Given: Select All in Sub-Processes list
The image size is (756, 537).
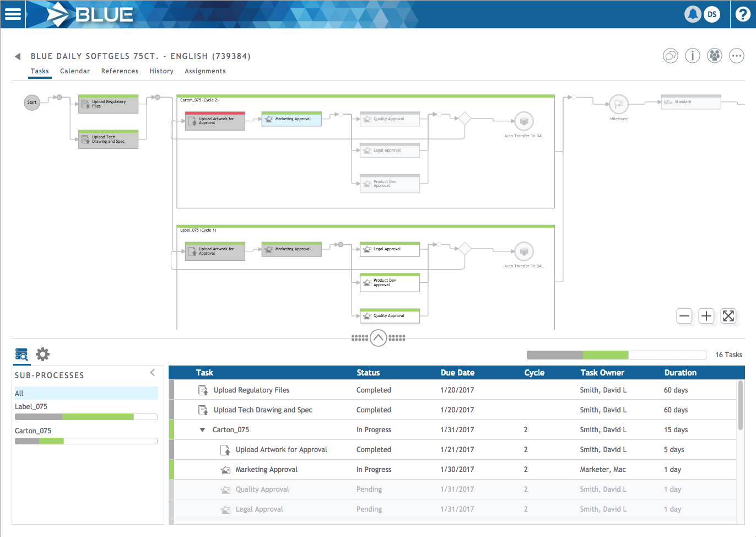Looking at the screenshot, I should 87,393.
